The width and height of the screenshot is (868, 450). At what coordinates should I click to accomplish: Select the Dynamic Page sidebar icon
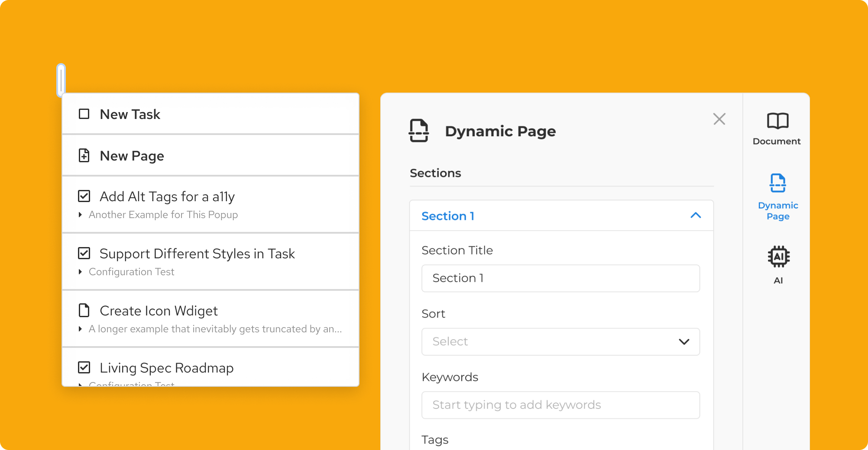tap(777, 183)
